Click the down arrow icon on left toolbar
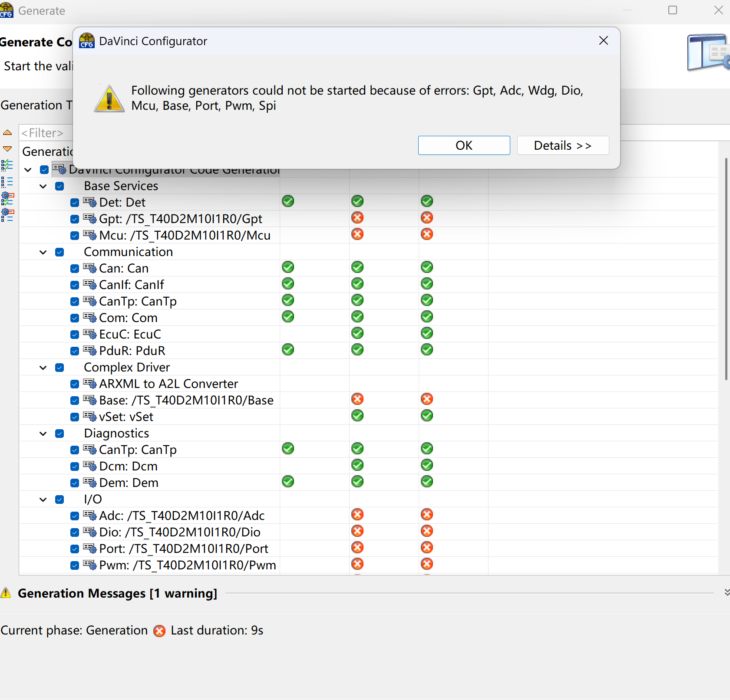 click(x=7, y=149)
